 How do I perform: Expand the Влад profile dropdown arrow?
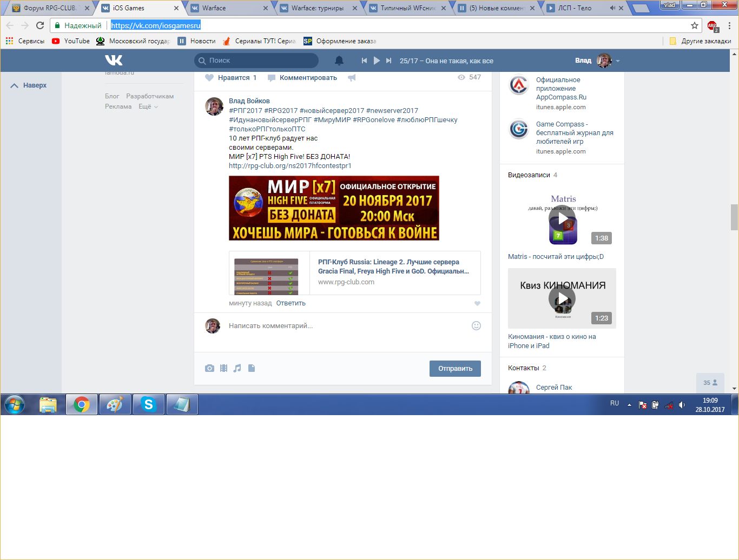click(x=618, y=61)
